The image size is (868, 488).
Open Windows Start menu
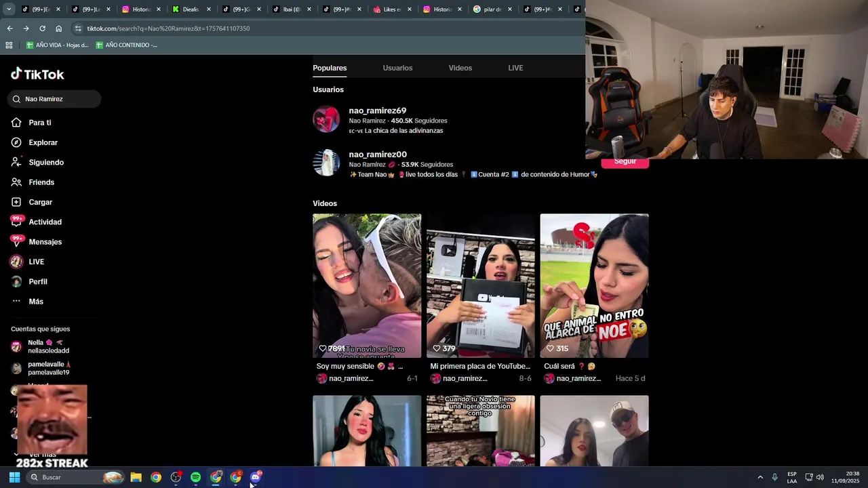coord(14,477)
